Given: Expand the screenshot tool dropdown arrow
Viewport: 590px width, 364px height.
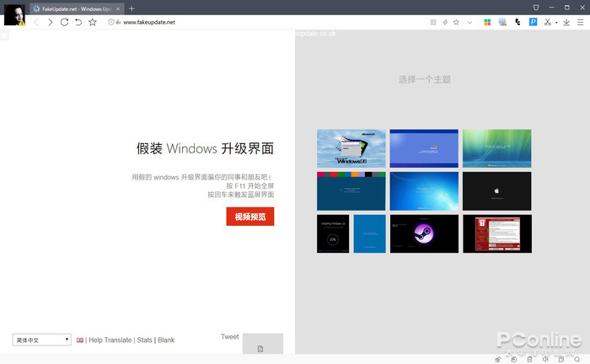Looking at the screenshot, I should (556, 23).
